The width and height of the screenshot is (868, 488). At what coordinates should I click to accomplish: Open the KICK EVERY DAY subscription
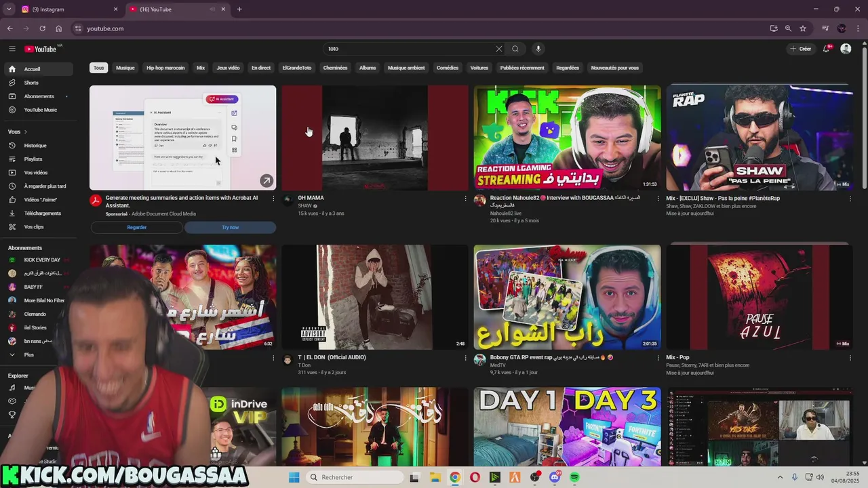click(x=38, y=260)
